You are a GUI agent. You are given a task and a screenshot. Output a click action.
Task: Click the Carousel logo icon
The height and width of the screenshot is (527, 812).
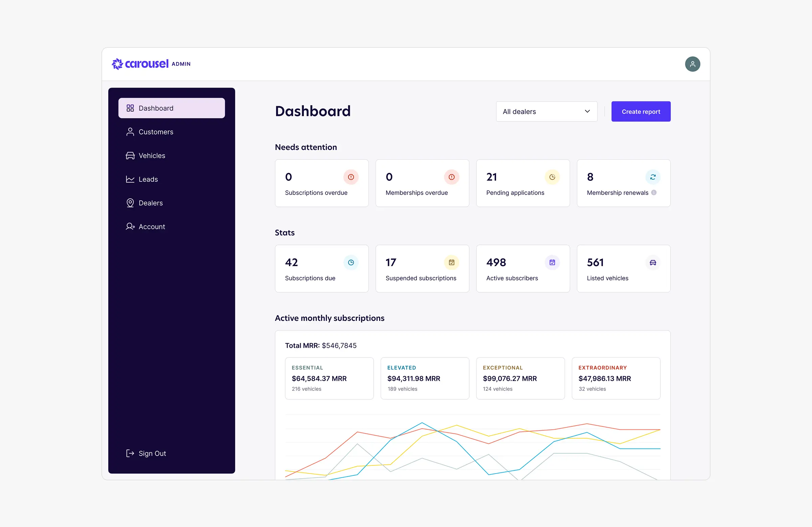[117, 64]
